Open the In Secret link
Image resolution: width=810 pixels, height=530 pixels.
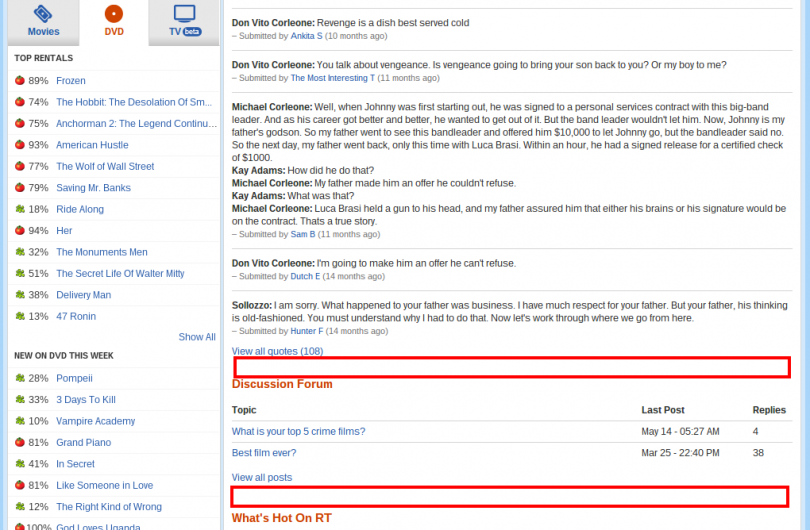click(75, 464)
